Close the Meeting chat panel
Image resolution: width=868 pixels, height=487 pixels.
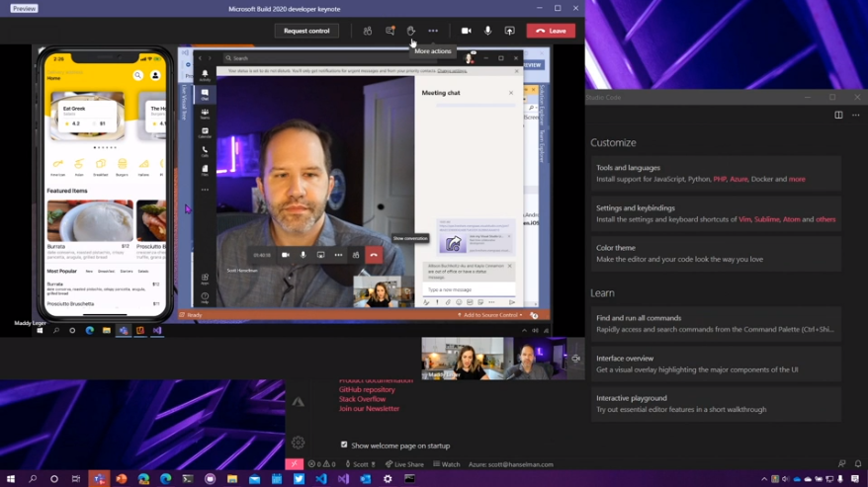coord(511,93)
